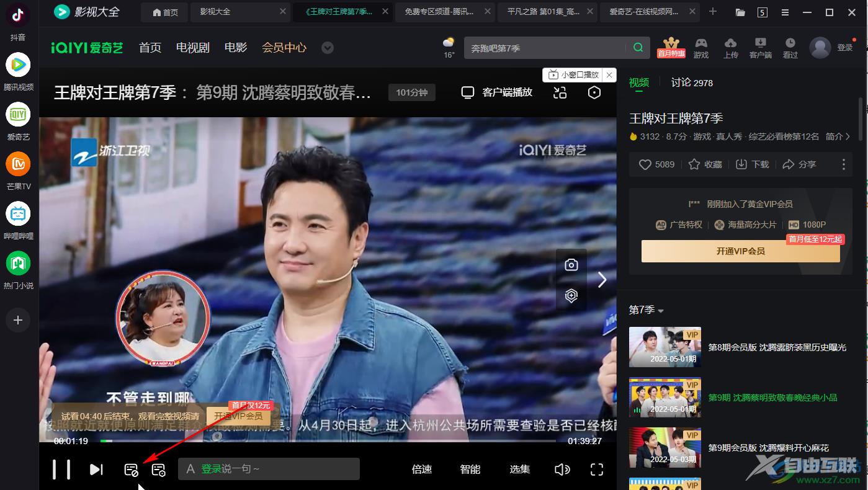Open the 倍速 playback speed menu
The height and width of the screenshot is (490, 868).
click(422, 470)
